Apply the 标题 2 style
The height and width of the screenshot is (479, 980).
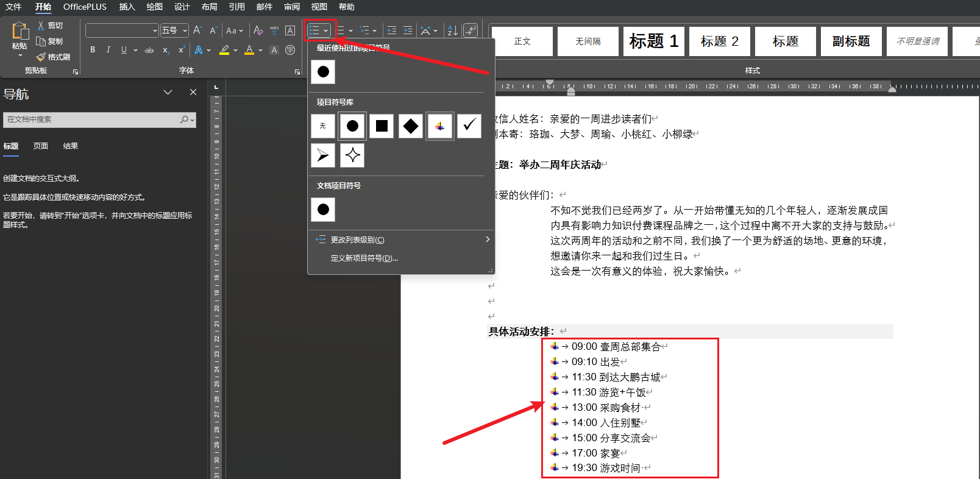[720, 41]
